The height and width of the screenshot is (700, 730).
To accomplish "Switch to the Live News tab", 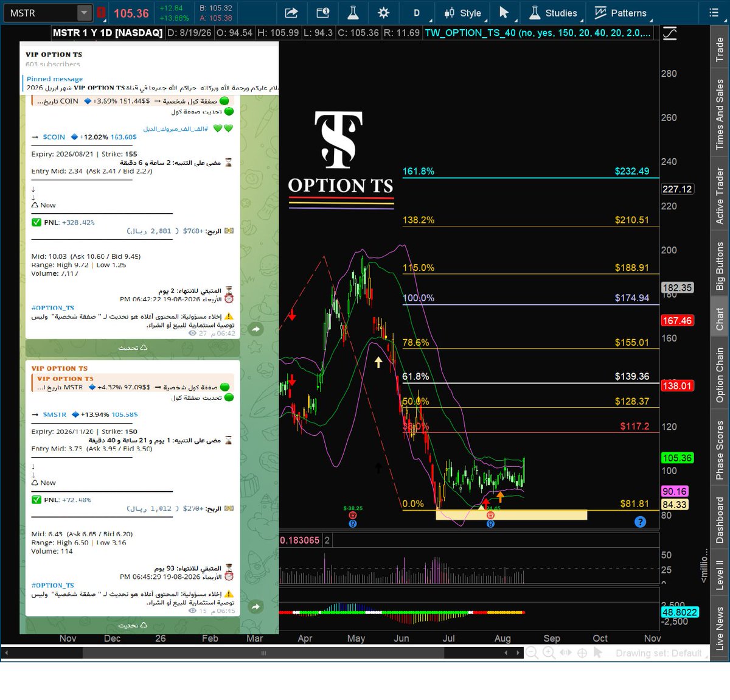I will (720, 628).
